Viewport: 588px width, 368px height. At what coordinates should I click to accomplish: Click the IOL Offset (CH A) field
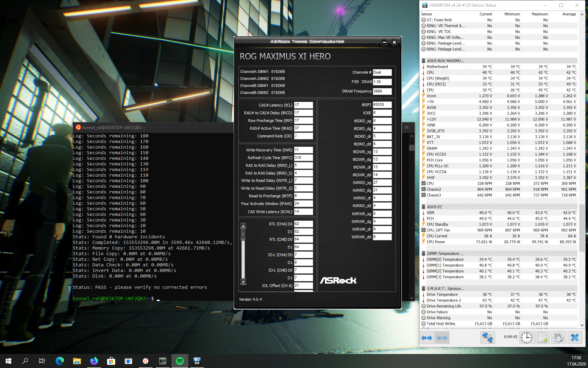303,286
